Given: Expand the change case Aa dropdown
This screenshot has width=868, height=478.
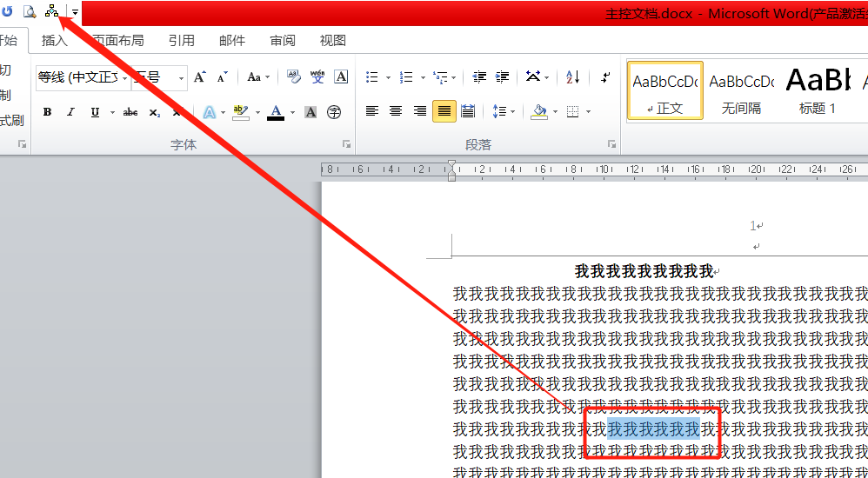Looking at the screenshot, I should click(266, 77).
